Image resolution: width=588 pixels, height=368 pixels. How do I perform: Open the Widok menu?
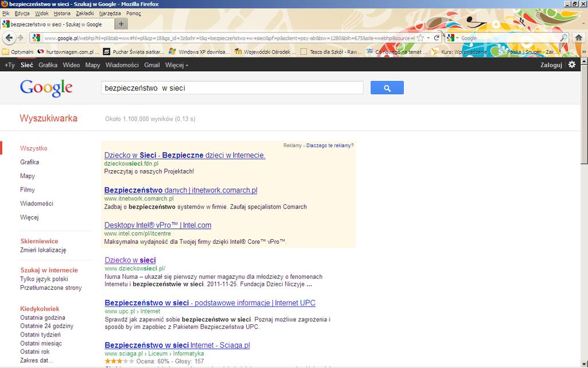[x=41, y=13]
